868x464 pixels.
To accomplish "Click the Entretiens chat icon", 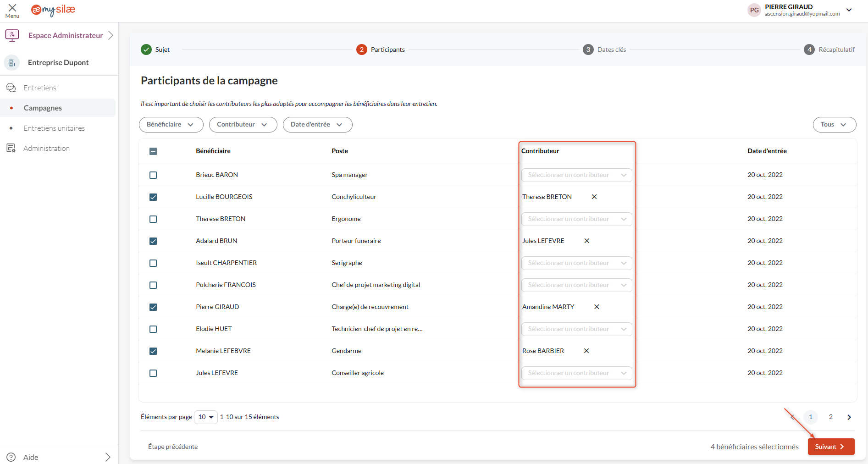I will click(x=11, y=88).
